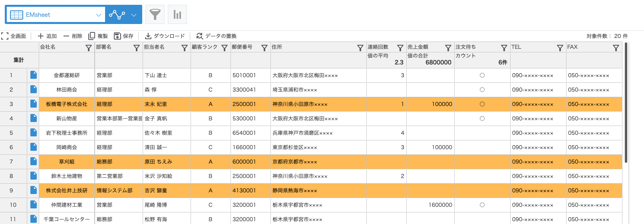Click the ダウンロード download icon
The height and width of the screenshot is (224, 644).
point(148,36)
